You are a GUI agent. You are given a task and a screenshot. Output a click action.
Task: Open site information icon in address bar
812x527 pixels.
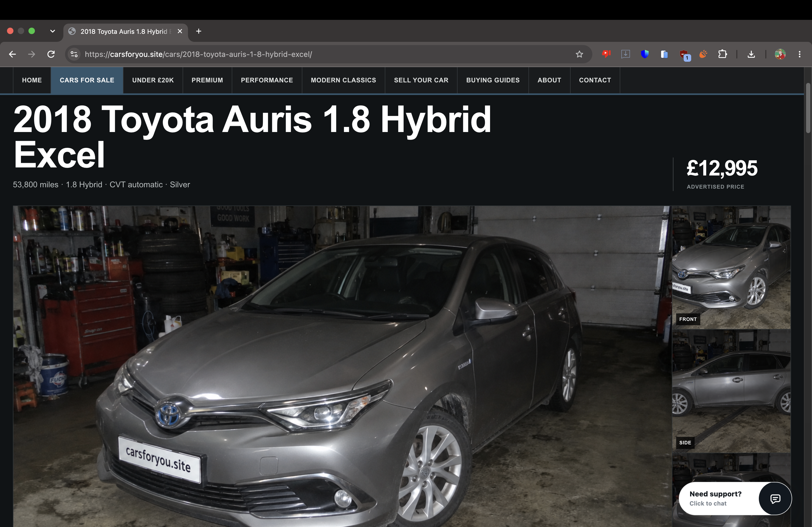(x=74, y=54)
